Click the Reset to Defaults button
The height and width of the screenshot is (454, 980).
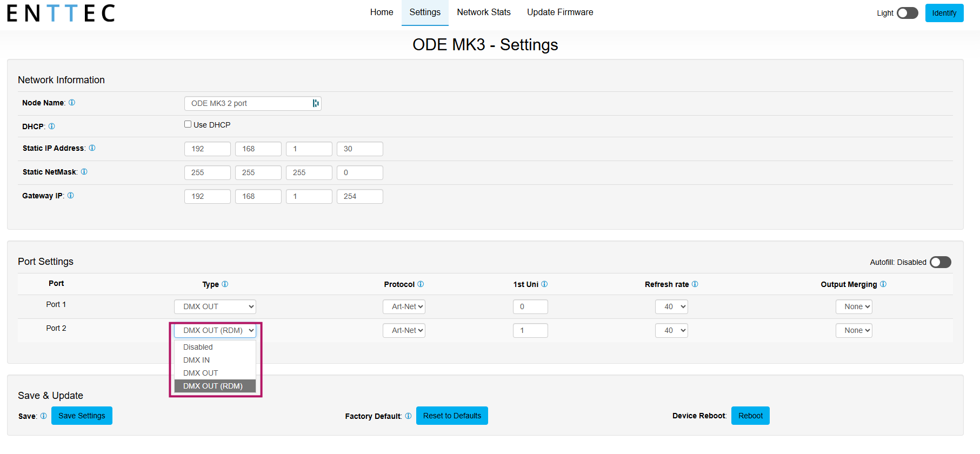point(452,416)
